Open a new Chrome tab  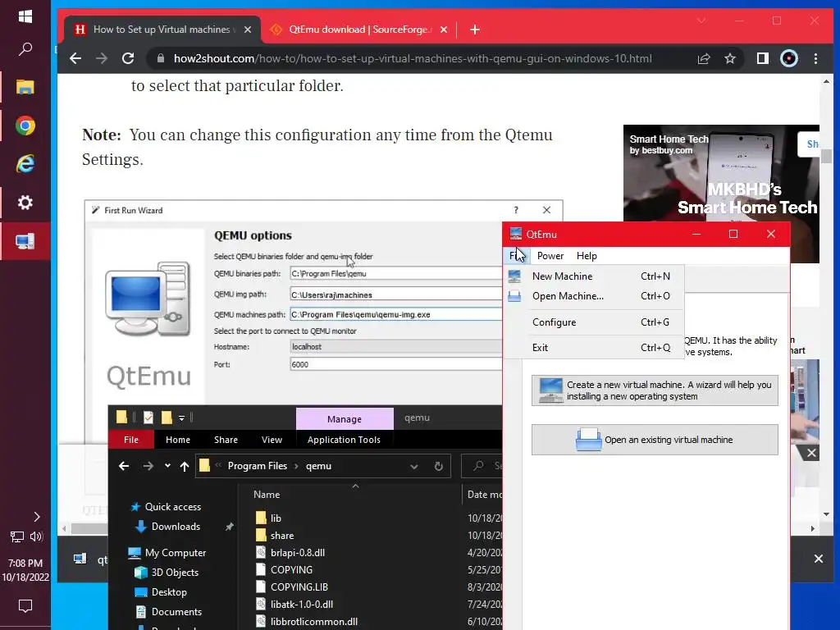(475, 30)
